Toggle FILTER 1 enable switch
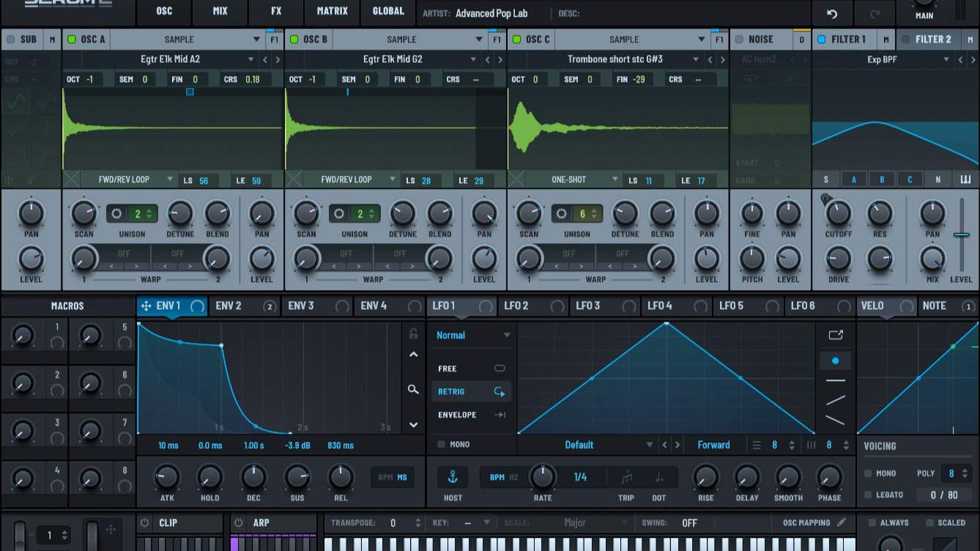This screenshot has width=980, height=551. (x=821, y=40)
